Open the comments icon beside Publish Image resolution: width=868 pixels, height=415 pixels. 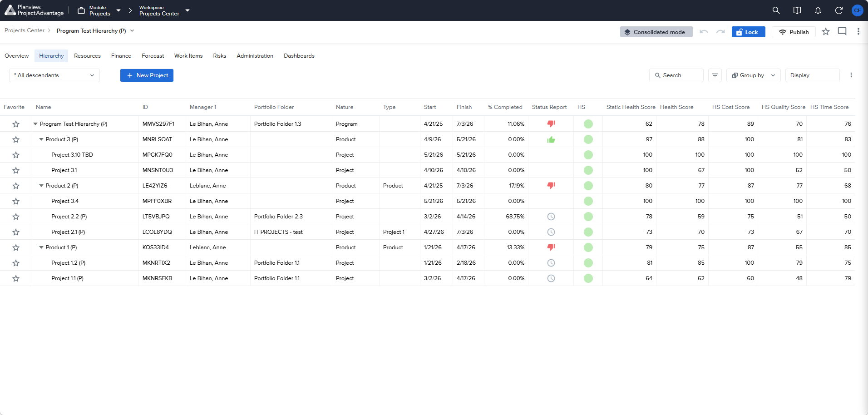coord(842,31)
